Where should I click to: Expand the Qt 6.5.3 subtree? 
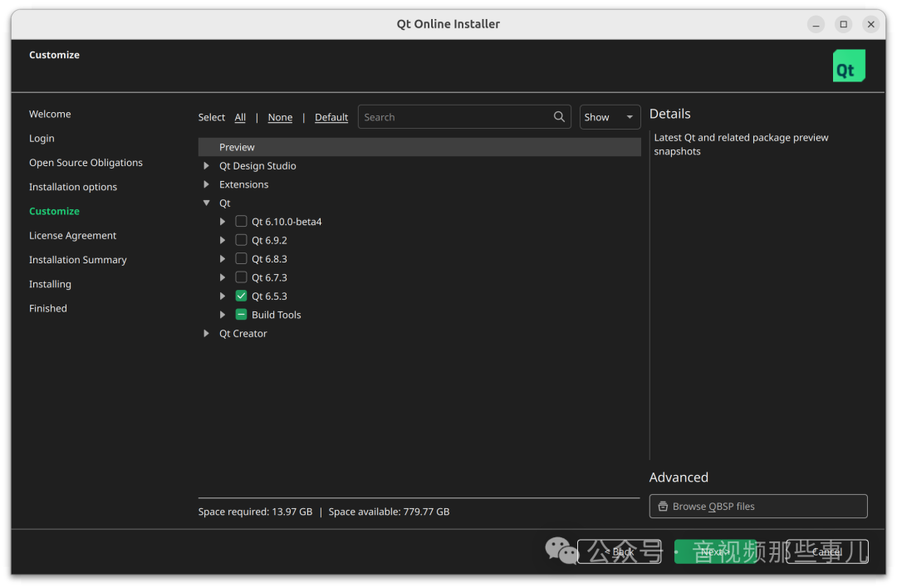(x=223, y=296)
